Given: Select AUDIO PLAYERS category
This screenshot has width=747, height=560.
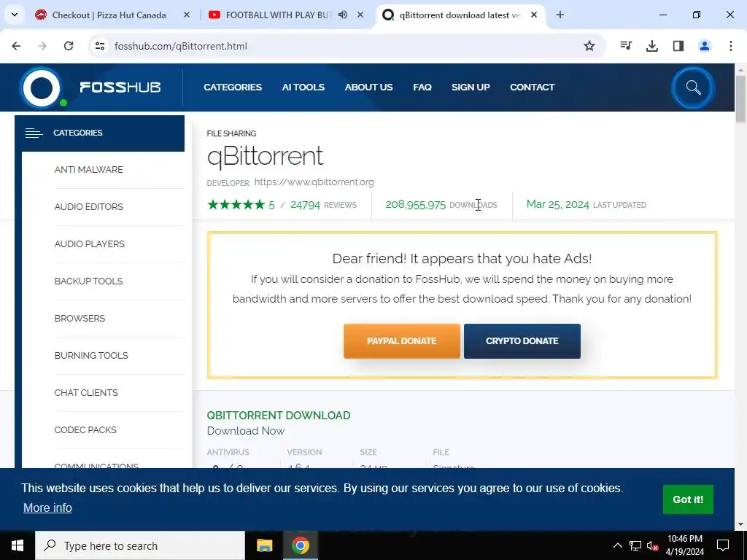Looking at the screenshot, I should pyautogui.click(x=90, y=244).
